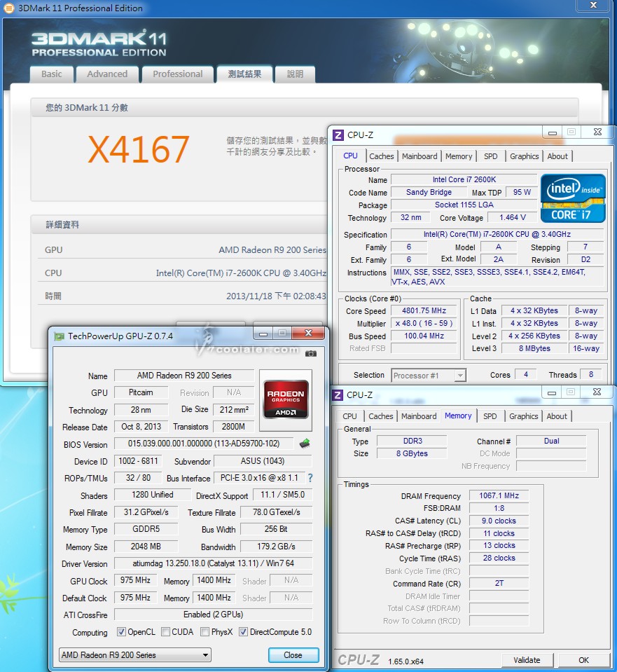Toggle the DirectCompute 5.0 checkbox
Image resolution: width=617 pixels, height=672 pixels.
tap(244, 632)
